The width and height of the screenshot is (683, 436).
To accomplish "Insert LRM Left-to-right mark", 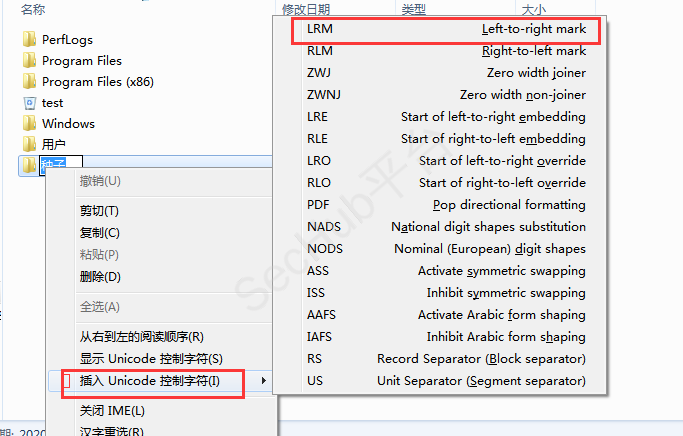I will tap(440, 29).
